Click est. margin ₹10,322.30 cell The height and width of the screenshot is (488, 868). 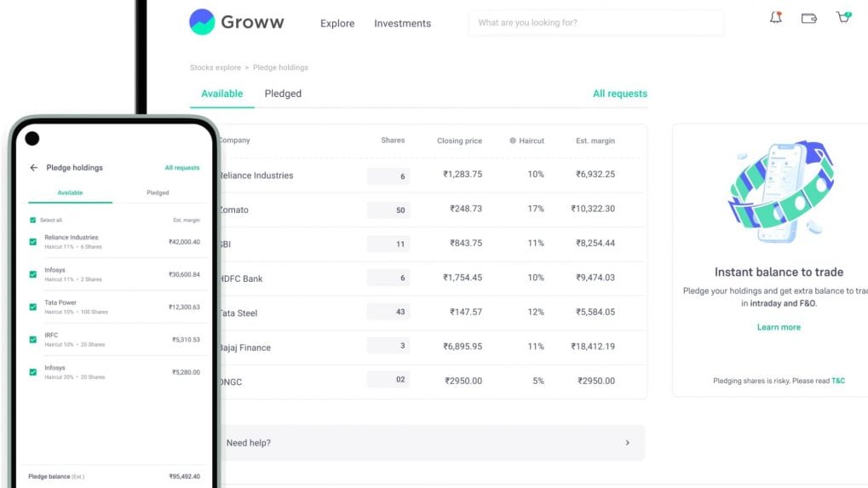tap(593, 209)
